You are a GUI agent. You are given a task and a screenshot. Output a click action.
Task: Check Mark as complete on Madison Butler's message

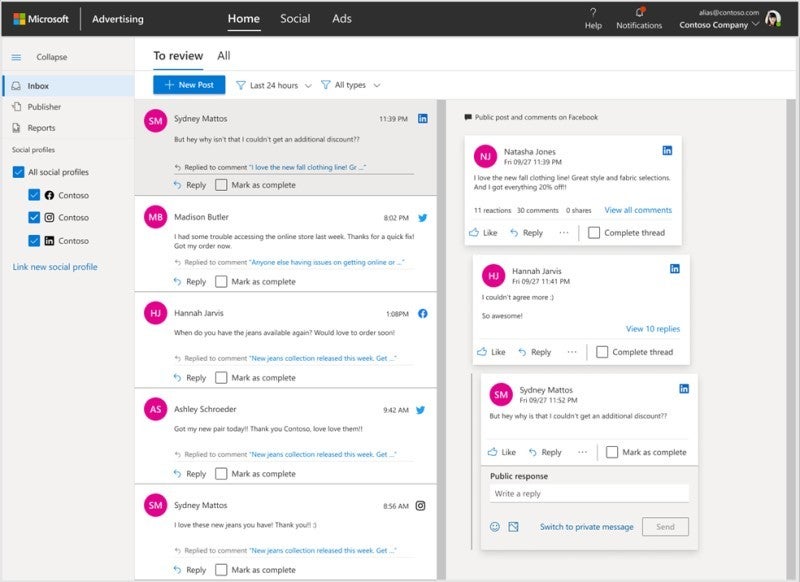(x=224, y=281)
